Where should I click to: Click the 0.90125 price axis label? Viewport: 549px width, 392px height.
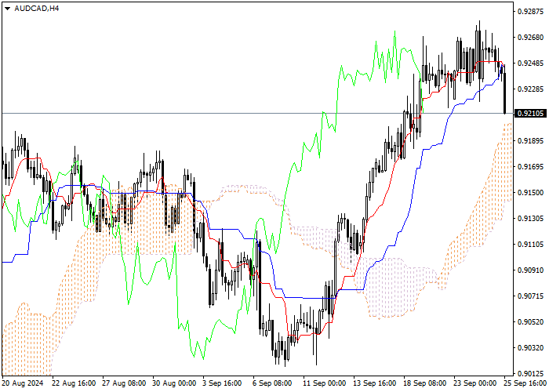(x=531, y=373)
